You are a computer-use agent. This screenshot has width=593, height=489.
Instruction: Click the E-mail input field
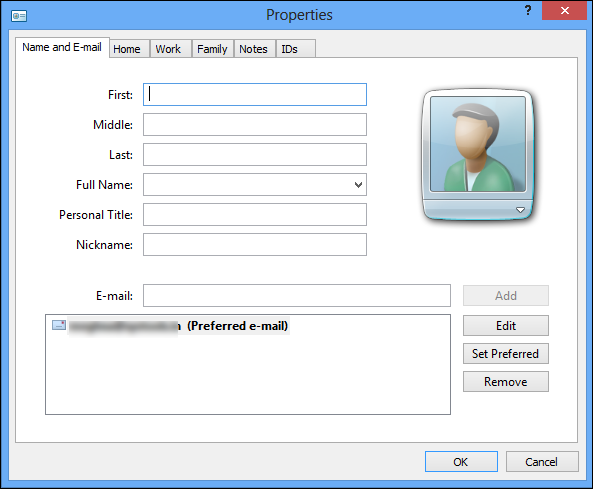coord(296,295)
